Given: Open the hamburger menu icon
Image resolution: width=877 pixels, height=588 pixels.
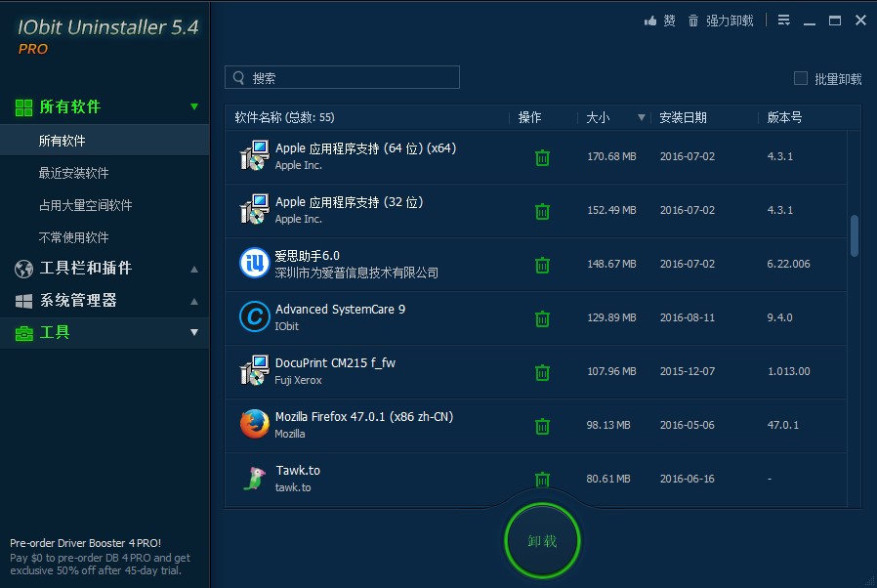Looking at the screenshot, I should click(x=783, y=21).
